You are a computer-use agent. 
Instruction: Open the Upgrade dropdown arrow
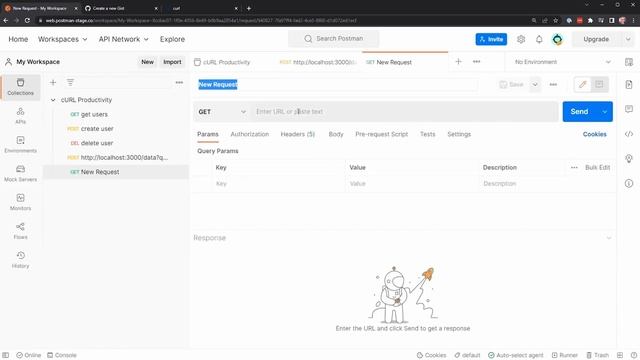coord(628,39)
